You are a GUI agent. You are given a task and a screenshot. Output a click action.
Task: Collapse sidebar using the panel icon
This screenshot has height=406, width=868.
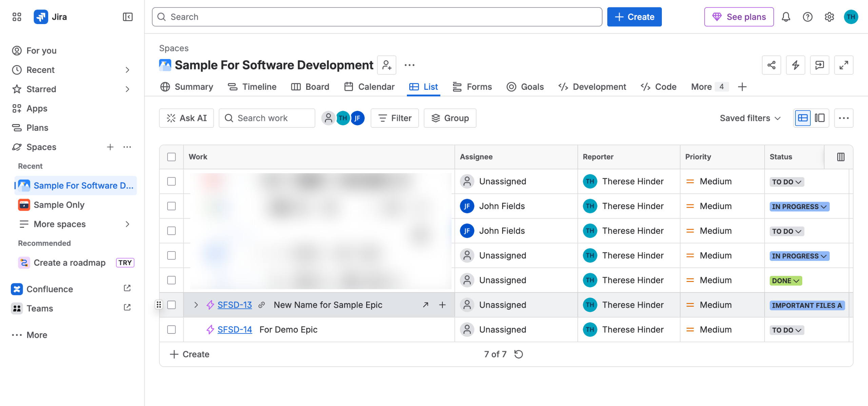(x=127, y=17)
